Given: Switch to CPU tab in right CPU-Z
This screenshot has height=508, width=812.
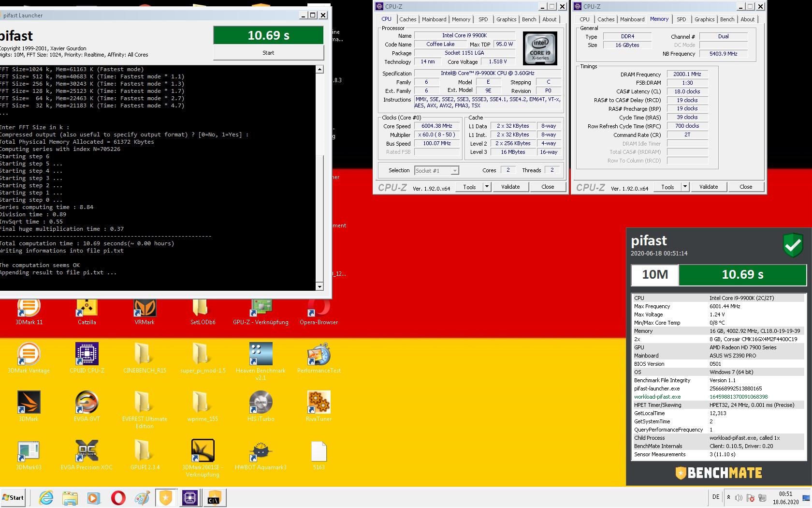Looking at the screenshot, I should tap(584, 19).
